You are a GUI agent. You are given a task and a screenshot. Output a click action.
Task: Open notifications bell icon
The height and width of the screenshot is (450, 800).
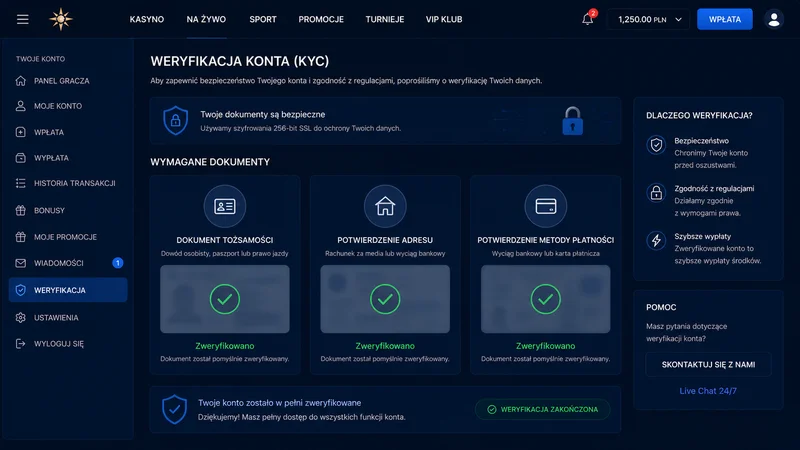588,19
